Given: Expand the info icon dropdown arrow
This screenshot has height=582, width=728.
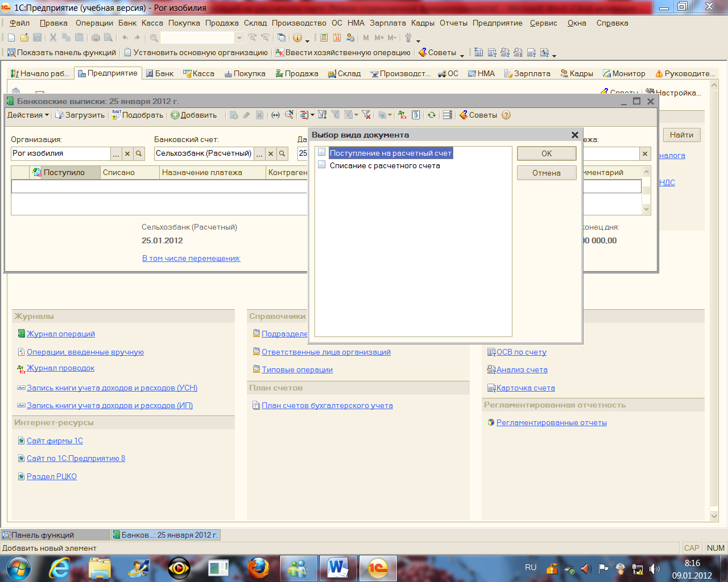Looking at the screenshot, I should coord(307,40).
